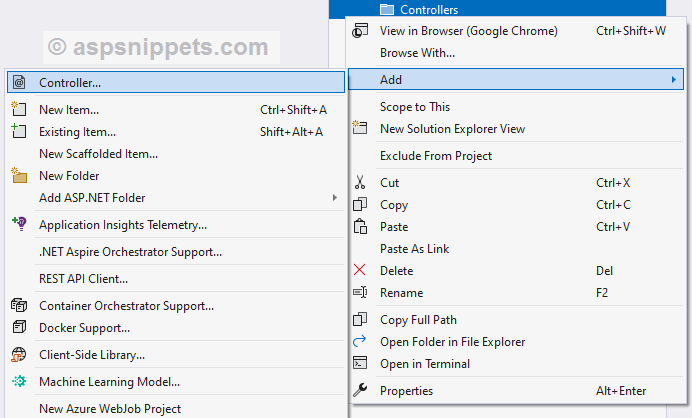This screenshot has width=692, height=418.
Task: Choose Rename from context menu
Action: click(515, 293)
